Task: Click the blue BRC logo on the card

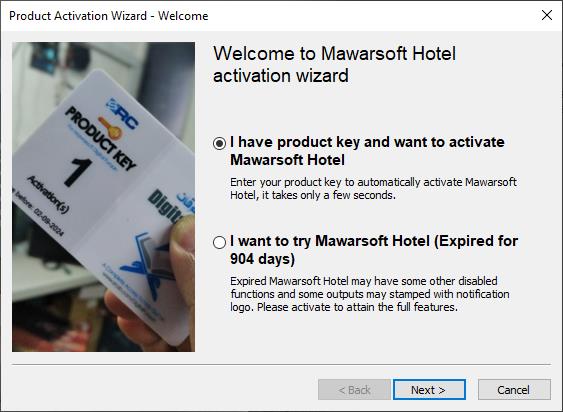Action: [123, 114]
